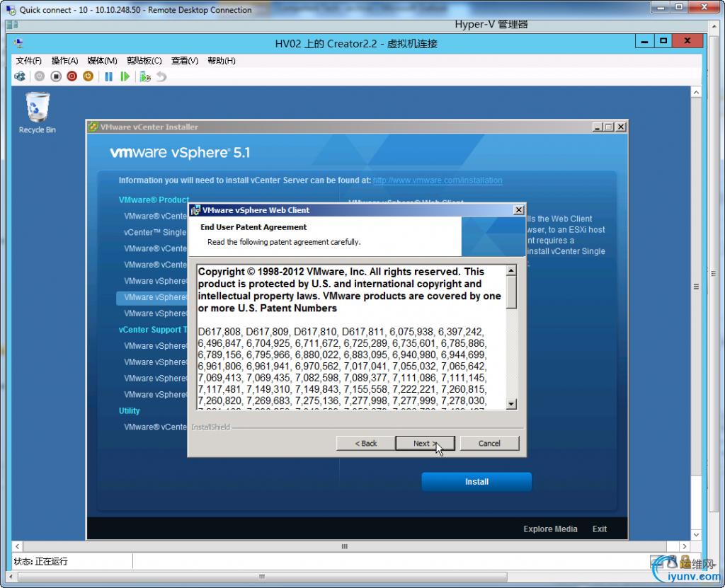This screenshot has width=725, height=588.
Task: Pause the virtual machine
Action: (108, 76)
